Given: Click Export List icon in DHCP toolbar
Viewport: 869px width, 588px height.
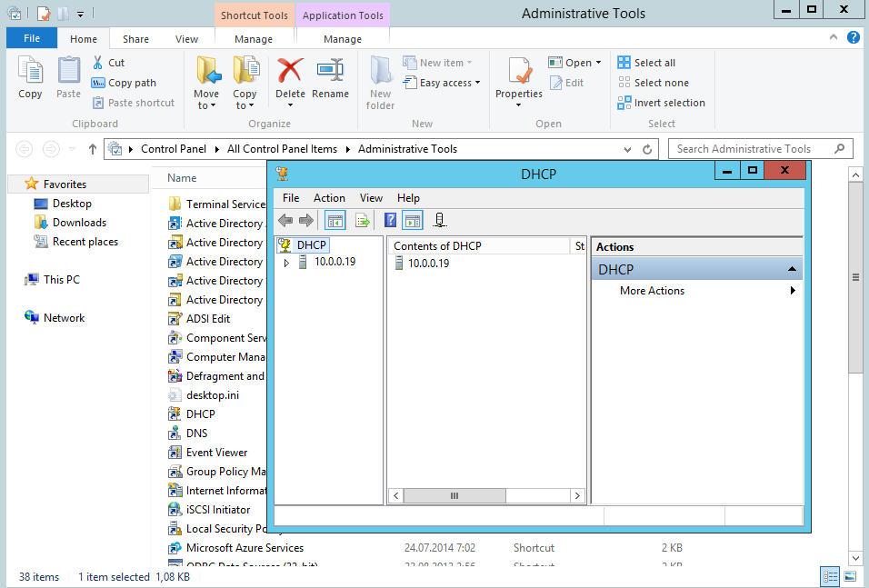Looking at the screenshot, I should (363, 221).
